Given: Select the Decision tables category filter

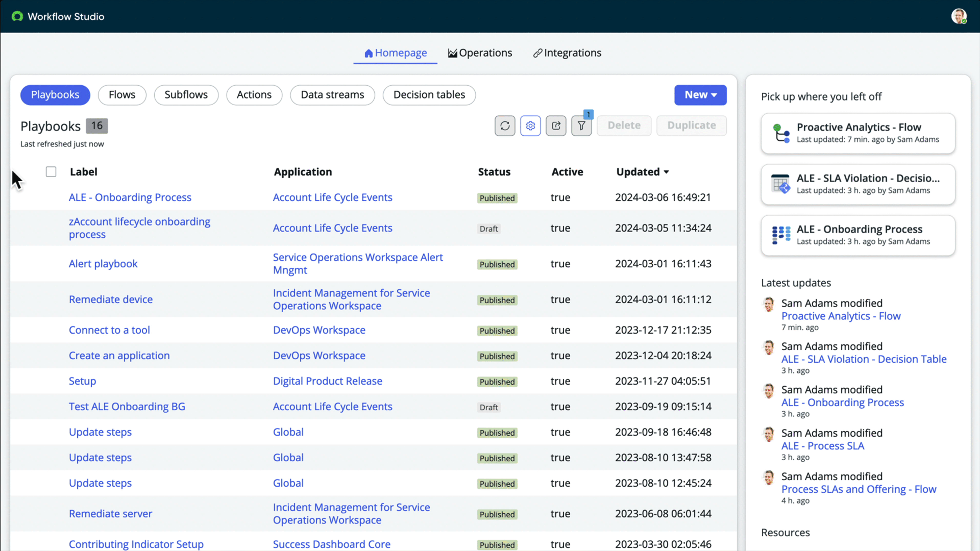Looking at the screenshot, I should 429,95.
